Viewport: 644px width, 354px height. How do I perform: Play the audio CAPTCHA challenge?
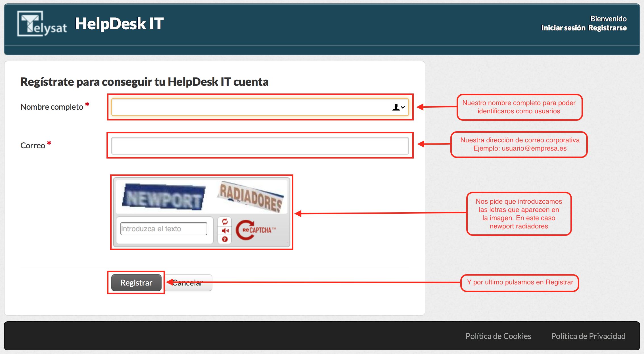click(x=225, y=230)
